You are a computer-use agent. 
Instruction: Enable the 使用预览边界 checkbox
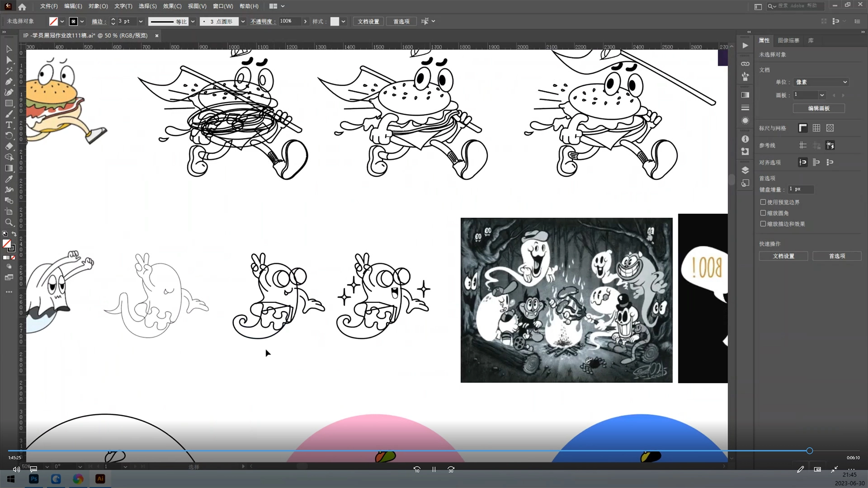pyautogui.click(x=763, y=202)
